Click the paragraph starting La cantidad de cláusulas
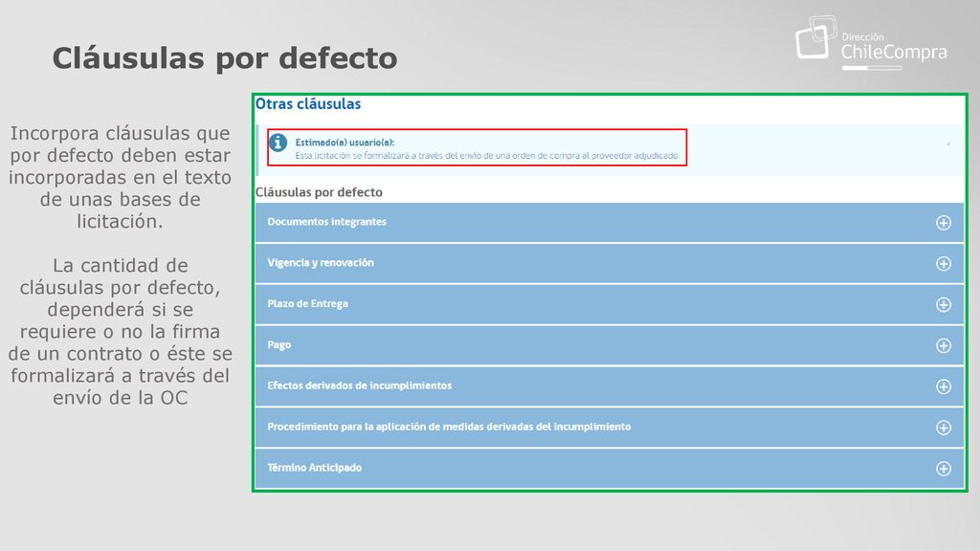 [120, 331]
